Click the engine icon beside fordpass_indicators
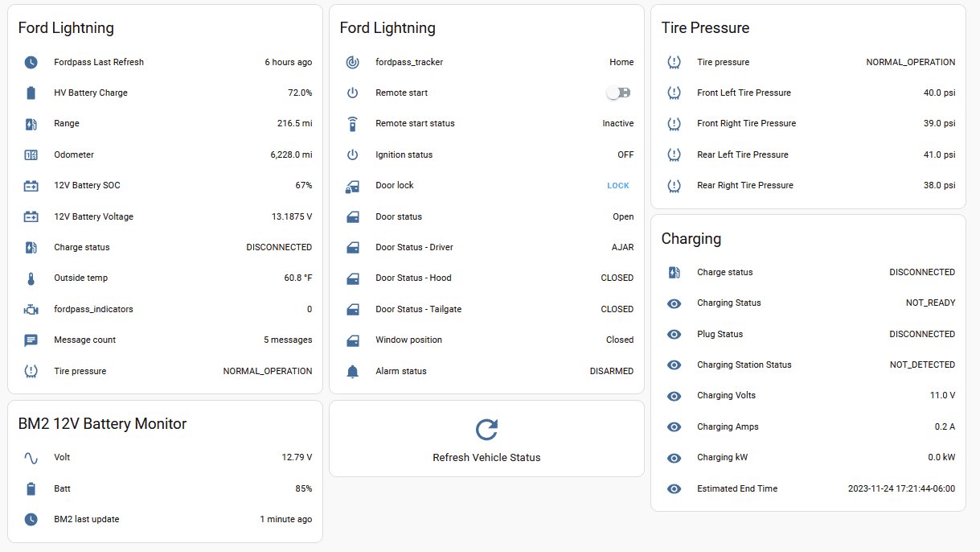 (x=31, y=309)
